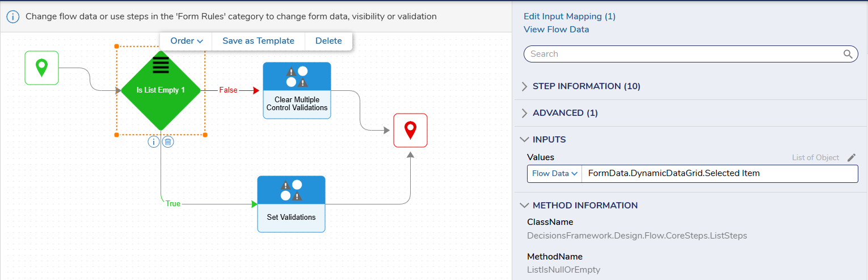Open the View Flow Data link
This screenshot has height=280, width=868.
coord(556,30)
